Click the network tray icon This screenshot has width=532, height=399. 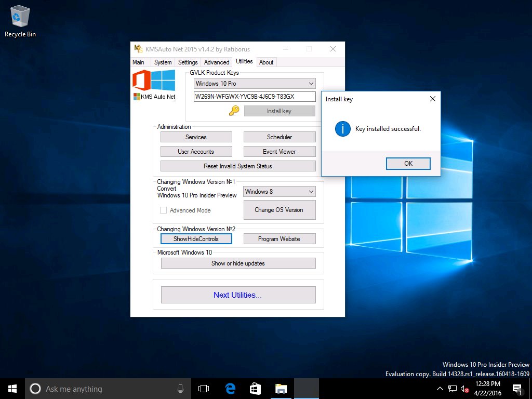(x=453, y=389)
